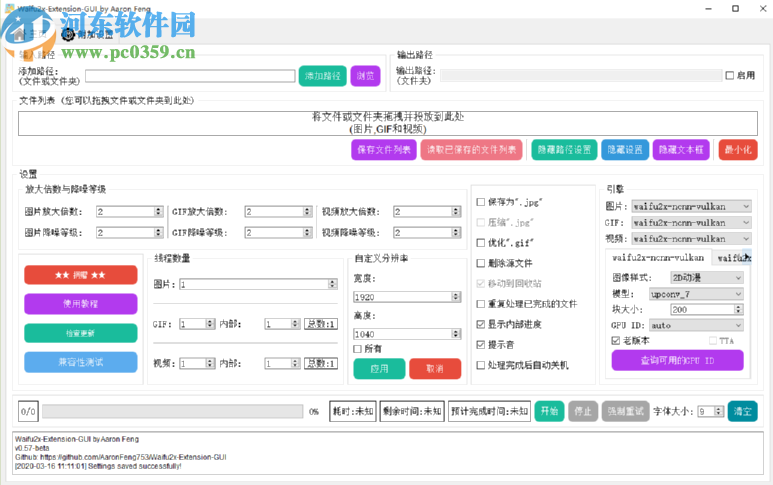Open the 使用教程 tutorial button
Screen dimensions: 773x485
click(81, 304)
